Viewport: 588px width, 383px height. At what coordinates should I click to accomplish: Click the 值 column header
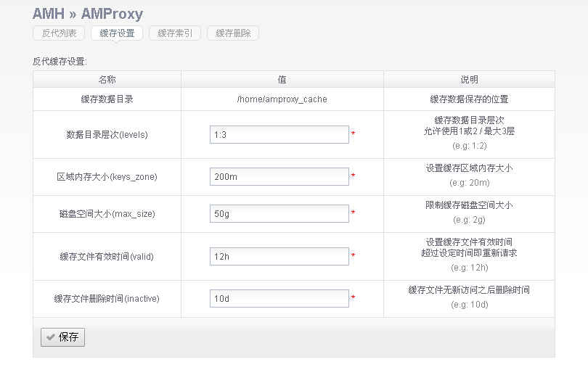pyautogui.click(x=282, y=80)
